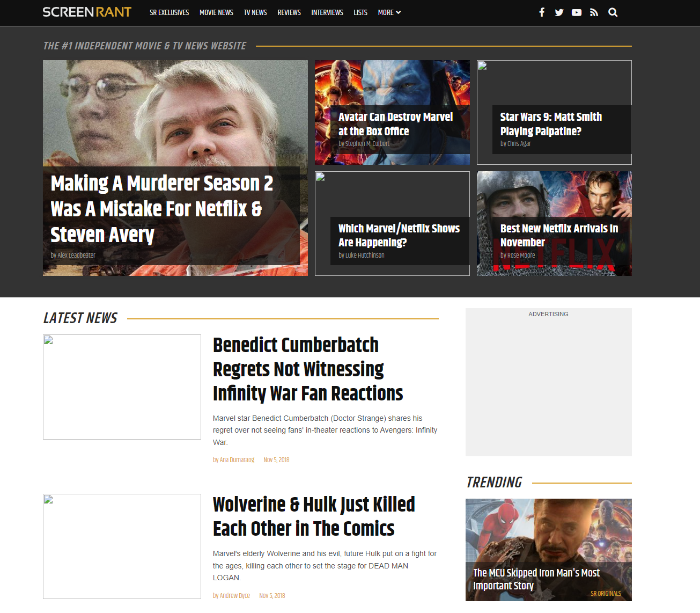Open 'Wolverine & Hulk Just Killed Each Other' headline
The image size is (700, 613).
[x=314, y=516]
